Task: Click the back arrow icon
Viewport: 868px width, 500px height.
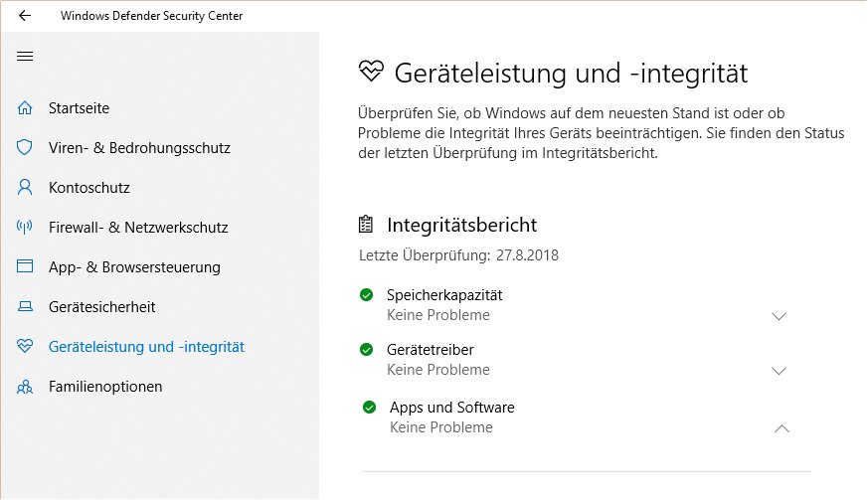Action: coord(24,16)
